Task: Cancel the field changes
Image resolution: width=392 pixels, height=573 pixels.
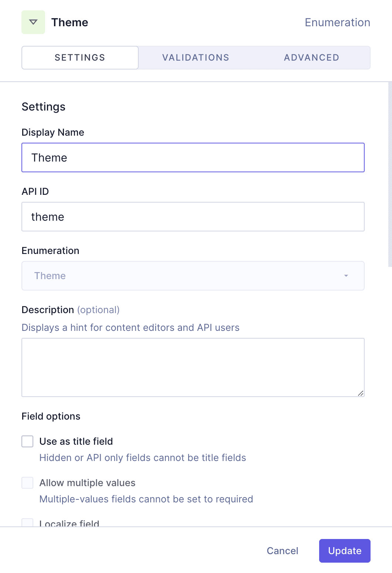Action: click(x=282, y=551)
